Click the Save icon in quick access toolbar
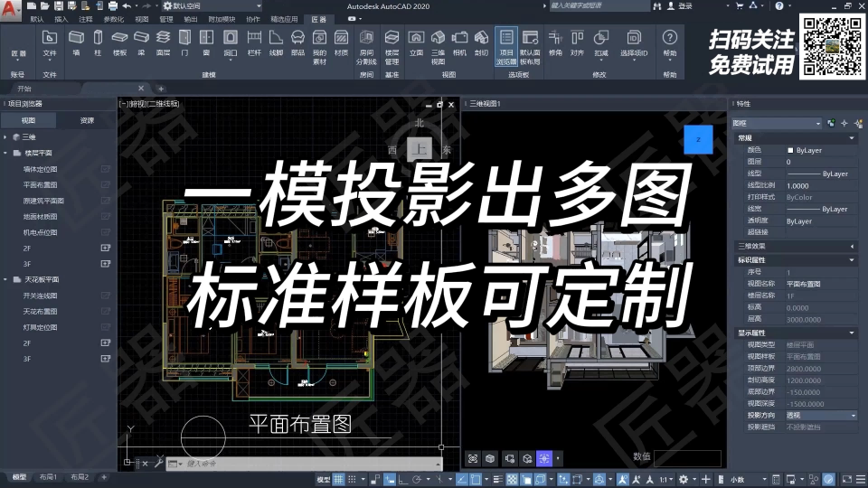This screenshot has height=488, width=868. click(58, 5)
